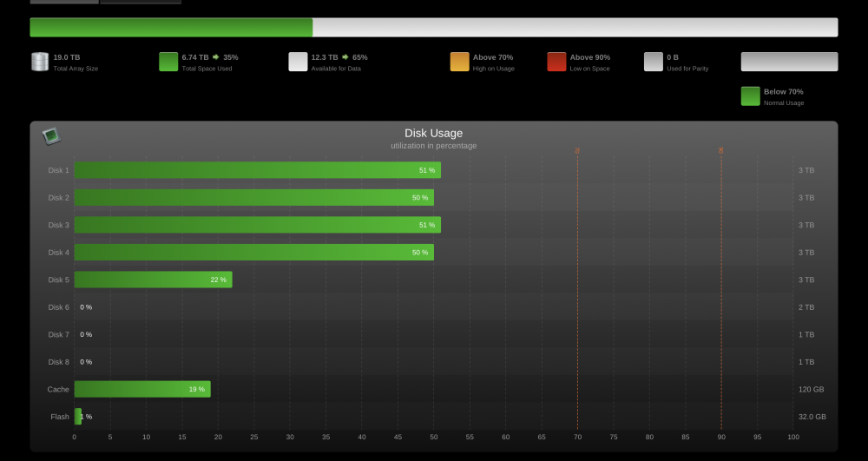868x461 pixels.
Task: Click the Flash row label
Action: [x=60, y=417]
